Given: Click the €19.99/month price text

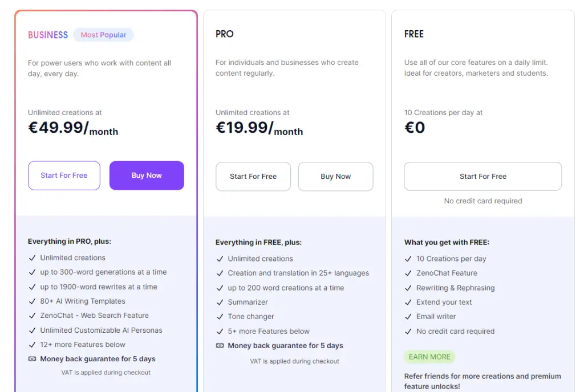Looking at the screenshot, I should [259, 128].
